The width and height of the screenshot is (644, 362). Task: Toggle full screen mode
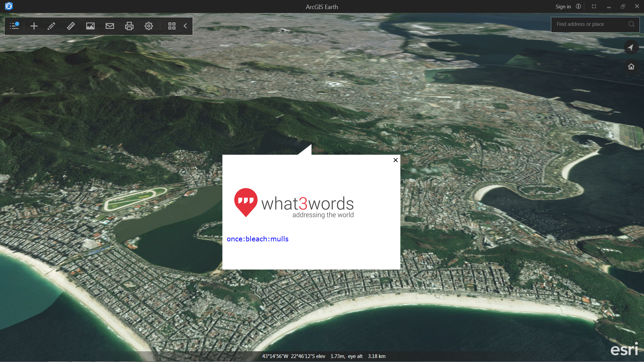click(594, 6)
